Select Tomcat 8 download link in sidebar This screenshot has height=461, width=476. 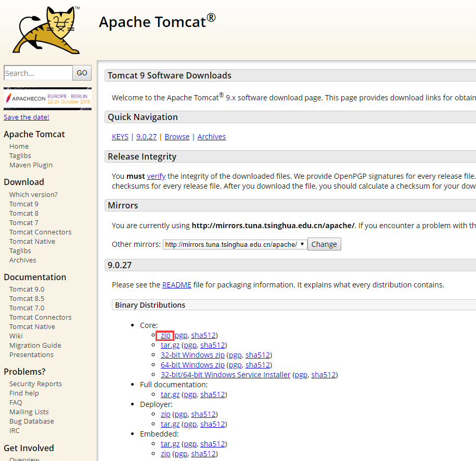(x=24, y=214)
